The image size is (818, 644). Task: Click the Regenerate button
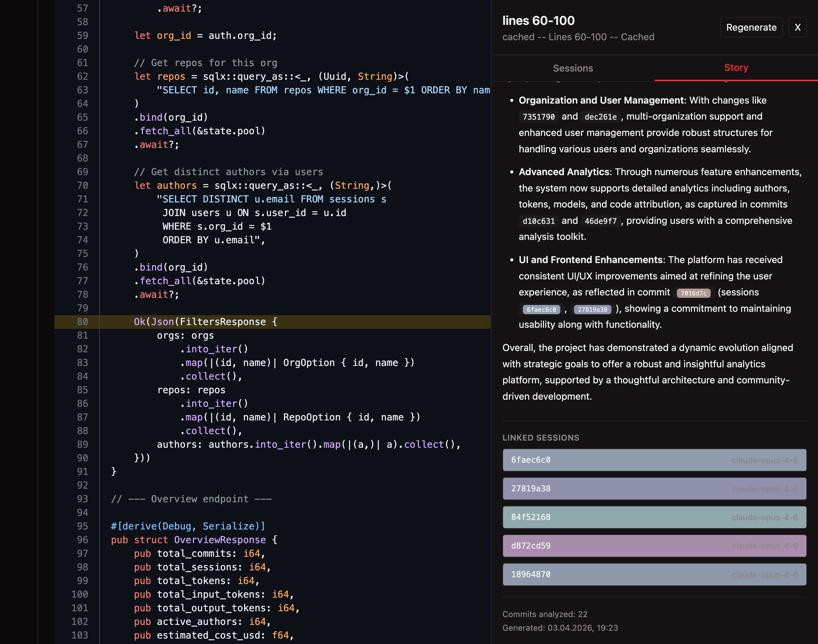(x=751, y=27)
